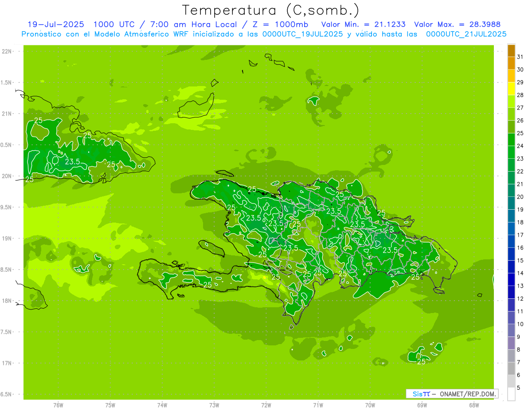Click the 73W longitude axis label
The height and width of the screenshot is (411, 532).
pos(214,405)
